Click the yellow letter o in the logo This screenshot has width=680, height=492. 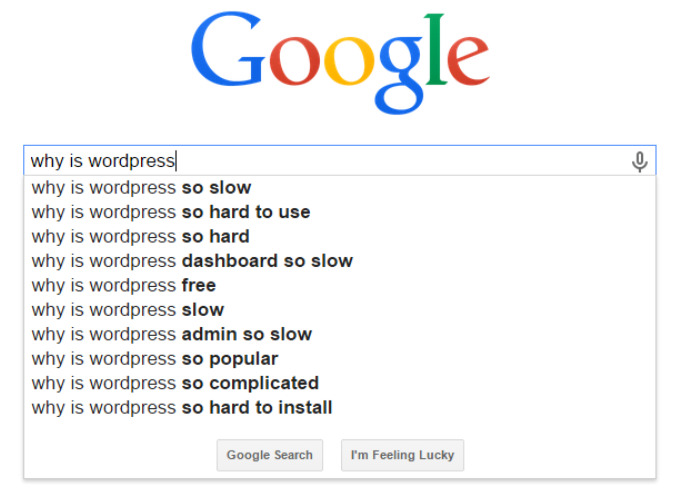pyautogui.click(x=350, y=60)
